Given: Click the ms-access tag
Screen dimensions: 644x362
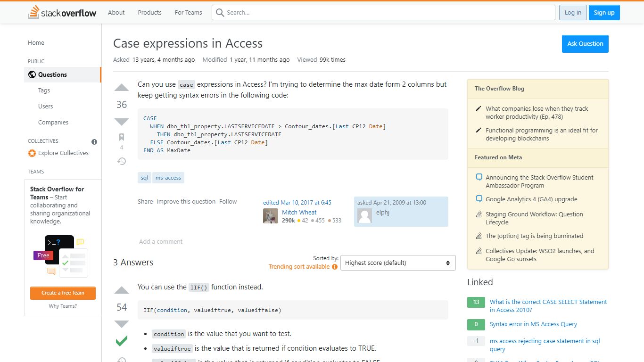Looking at the screenshot, I should click(168, 178).
